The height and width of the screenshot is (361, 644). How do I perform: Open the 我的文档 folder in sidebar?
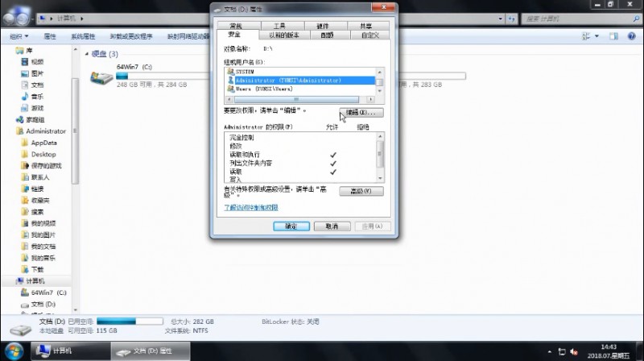click(38, 247)
